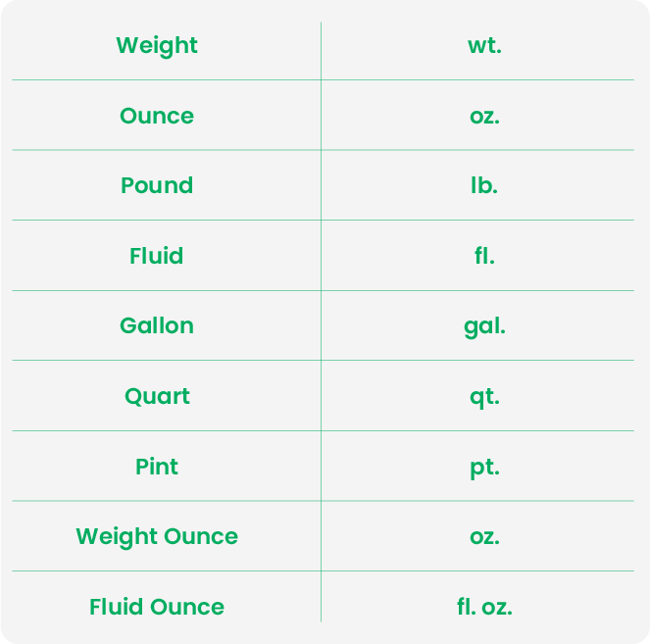The width and height of the screenshot is (650, 644).
Task: Click the 'Fluid Ounce' label
Action: (x=157, y=607)
